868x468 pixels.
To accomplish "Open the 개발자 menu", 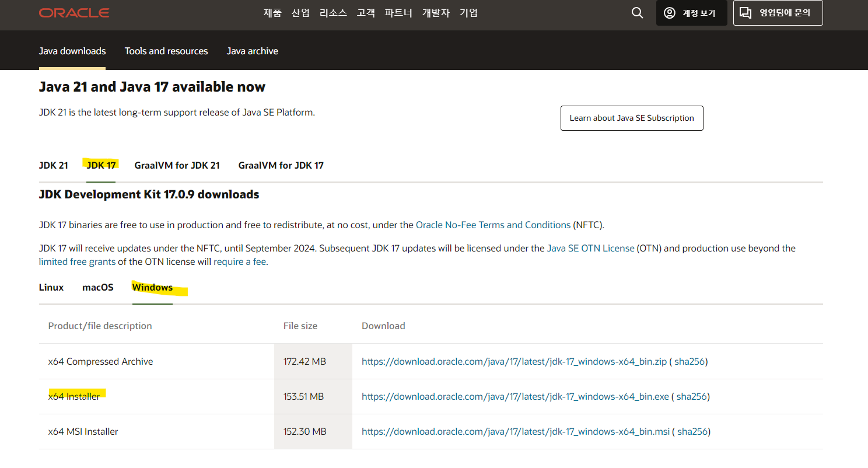I will [436, 13].
